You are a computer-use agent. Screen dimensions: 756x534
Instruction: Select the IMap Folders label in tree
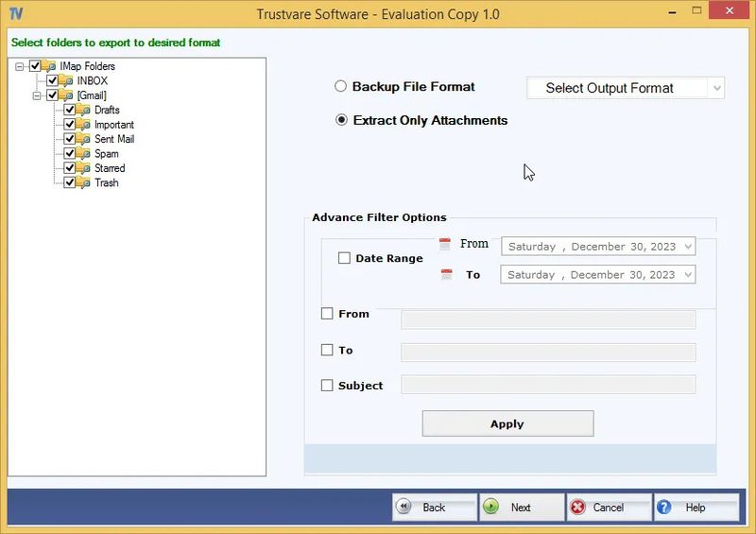(87, 65)
